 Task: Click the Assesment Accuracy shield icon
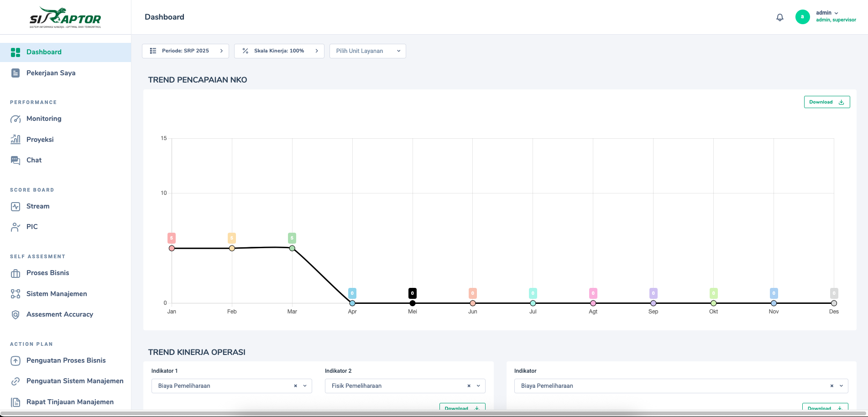tap(16, 314)
